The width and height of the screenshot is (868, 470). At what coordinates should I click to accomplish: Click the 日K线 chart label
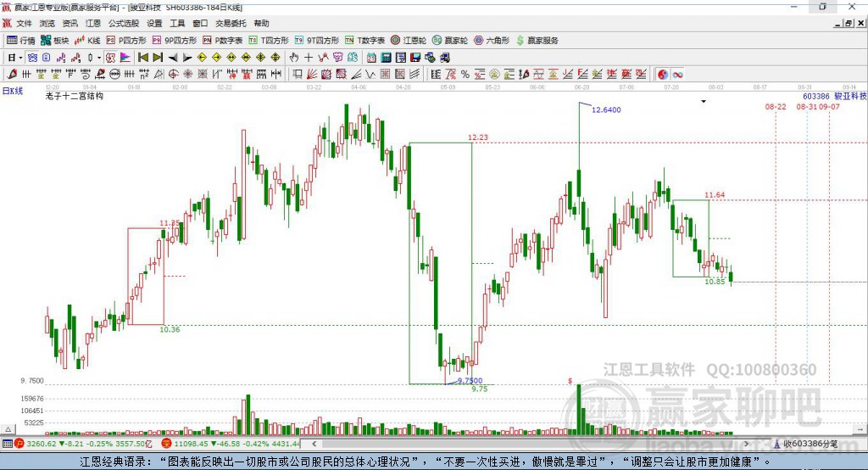[13, 91]
